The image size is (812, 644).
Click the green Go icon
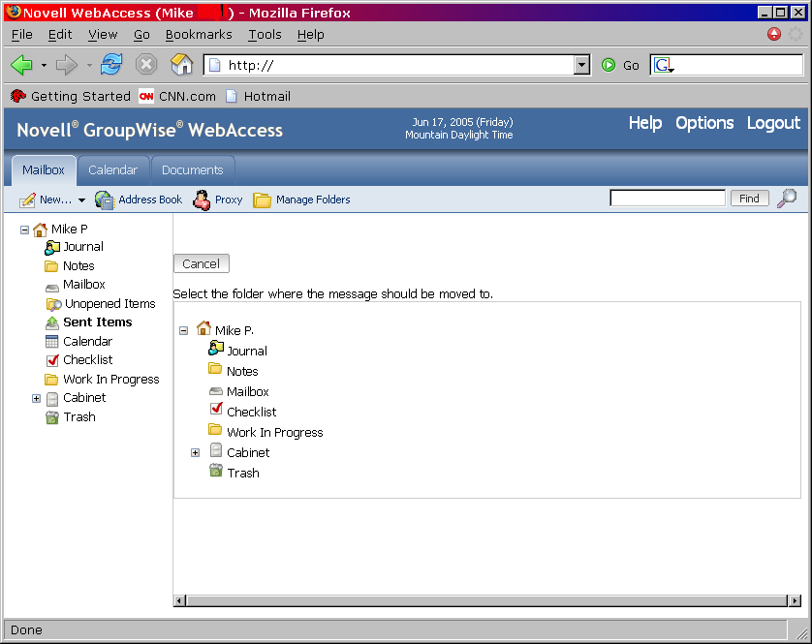click(x=609, y=65)
